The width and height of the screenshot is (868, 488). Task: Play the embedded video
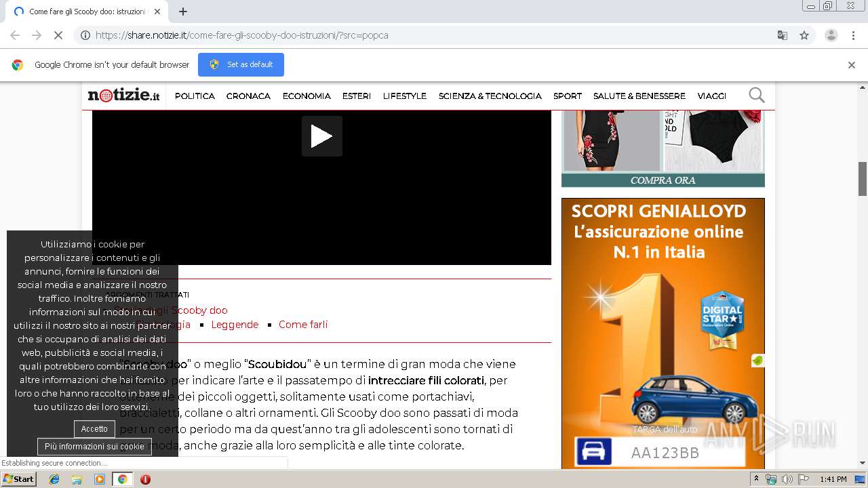coord(321,136)
